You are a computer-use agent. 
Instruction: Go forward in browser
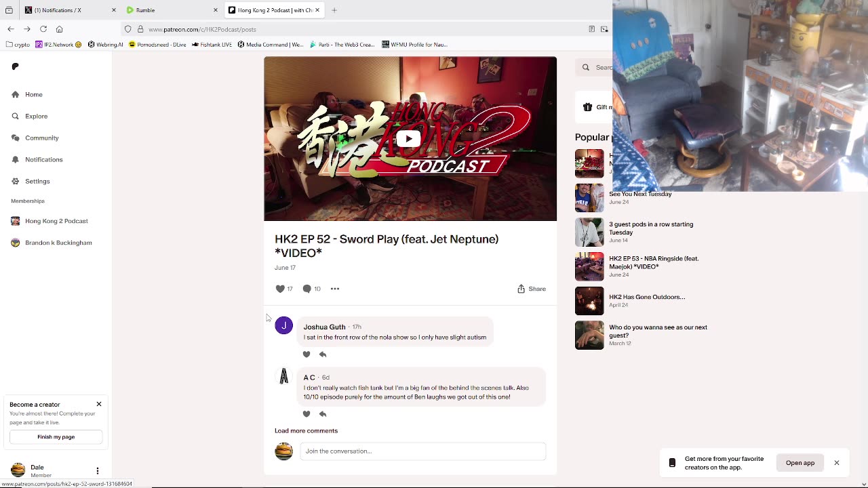point(27,29)
